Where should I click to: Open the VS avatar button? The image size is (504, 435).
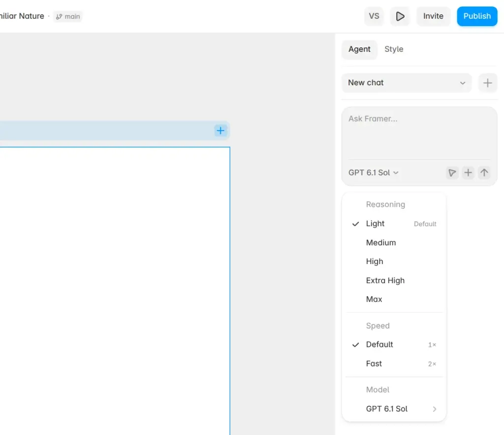tap(374, 16)
